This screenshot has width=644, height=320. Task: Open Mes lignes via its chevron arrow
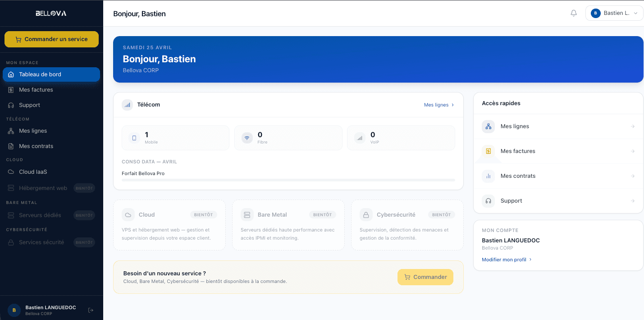452,105
